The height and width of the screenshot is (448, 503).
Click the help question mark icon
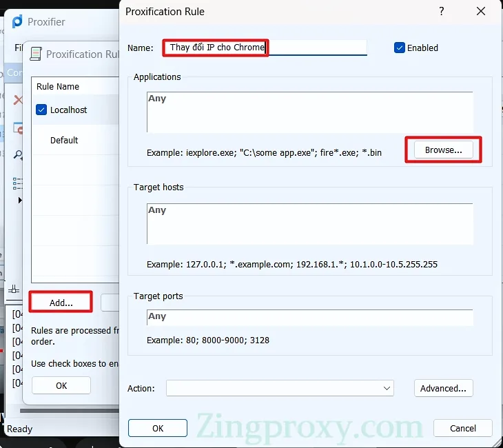(x=442, y=11)
